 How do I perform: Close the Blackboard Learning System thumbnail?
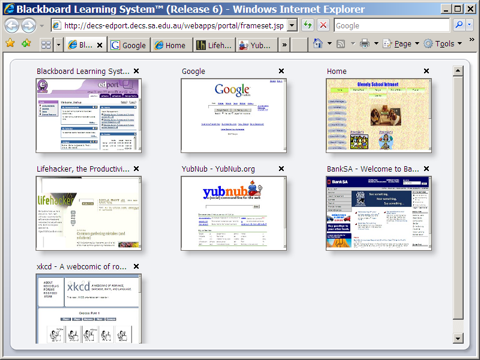click(x=136, y=71)
